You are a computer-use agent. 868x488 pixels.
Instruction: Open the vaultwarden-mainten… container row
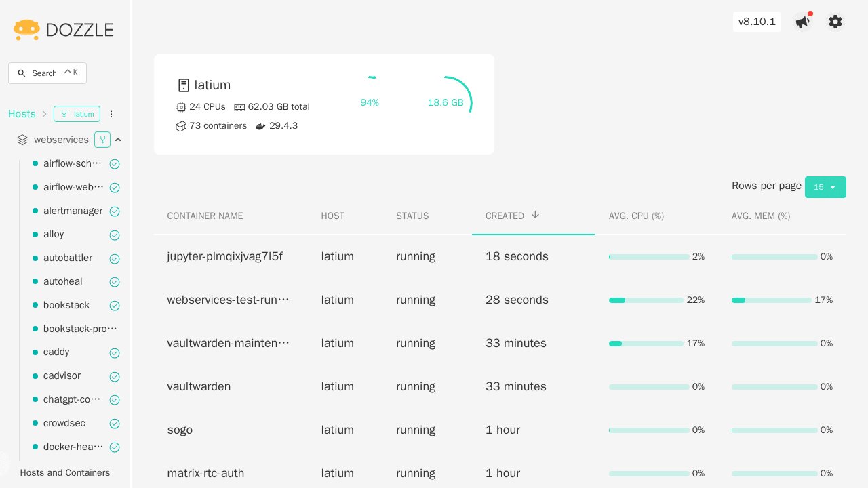[x=500, y=343]
